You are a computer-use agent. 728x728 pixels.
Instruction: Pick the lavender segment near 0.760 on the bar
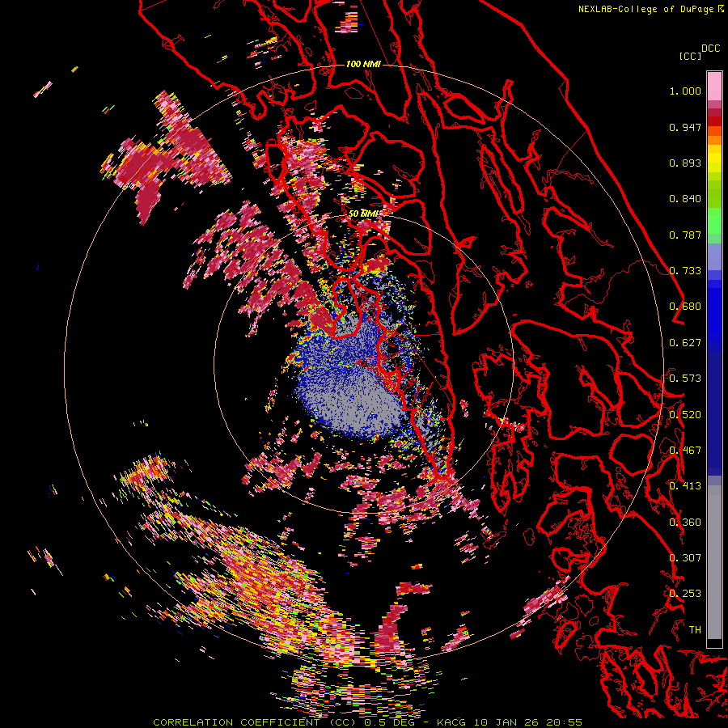click(x=714, y=257)
